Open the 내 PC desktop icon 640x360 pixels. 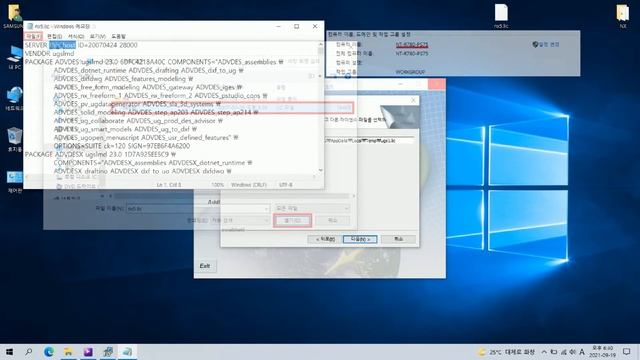[x=14, y=58]
